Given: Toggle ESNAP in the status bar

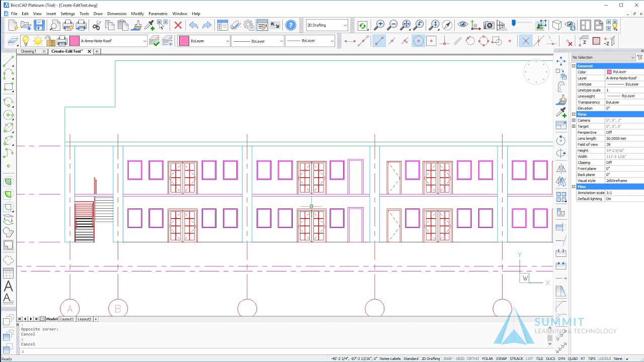Looking at the screenshot, I should (x=502, y=358).
